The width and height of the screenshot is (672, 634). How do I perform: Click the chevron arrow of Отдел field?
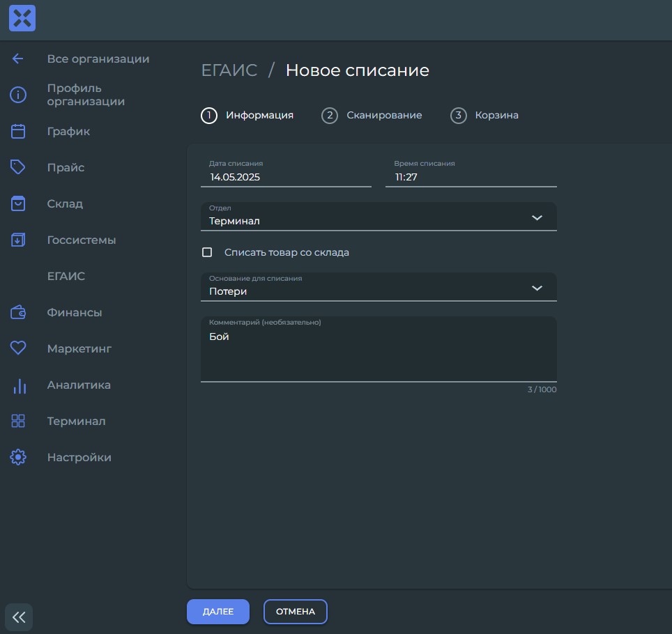[x=537, y=217]
